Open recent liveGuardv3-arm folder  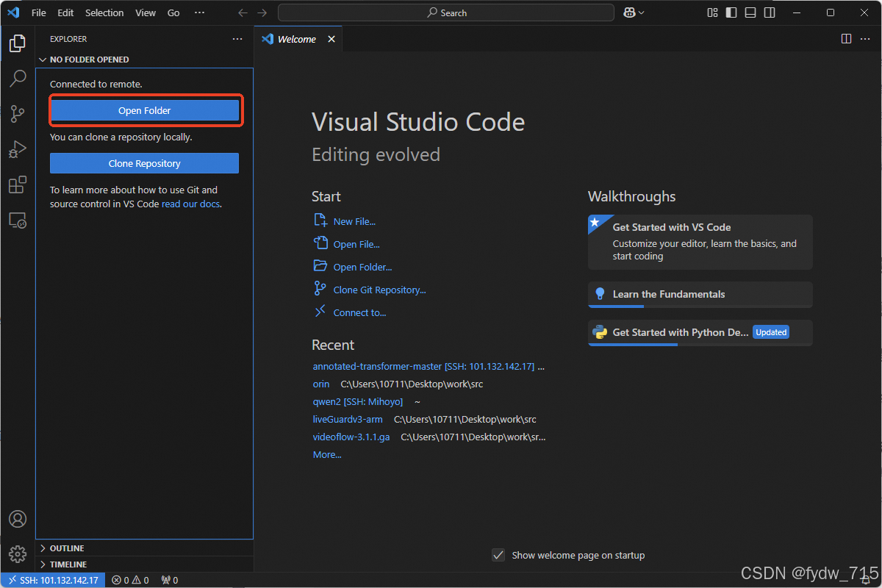348,419
